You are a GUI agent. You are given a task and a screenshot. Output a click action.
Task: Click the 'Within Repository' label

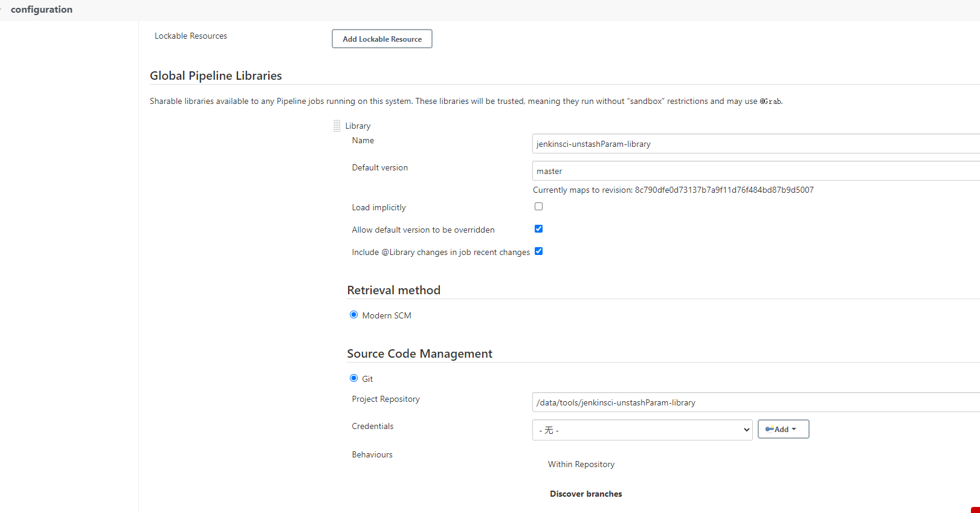pyautogui.click(x=581, y=464)
